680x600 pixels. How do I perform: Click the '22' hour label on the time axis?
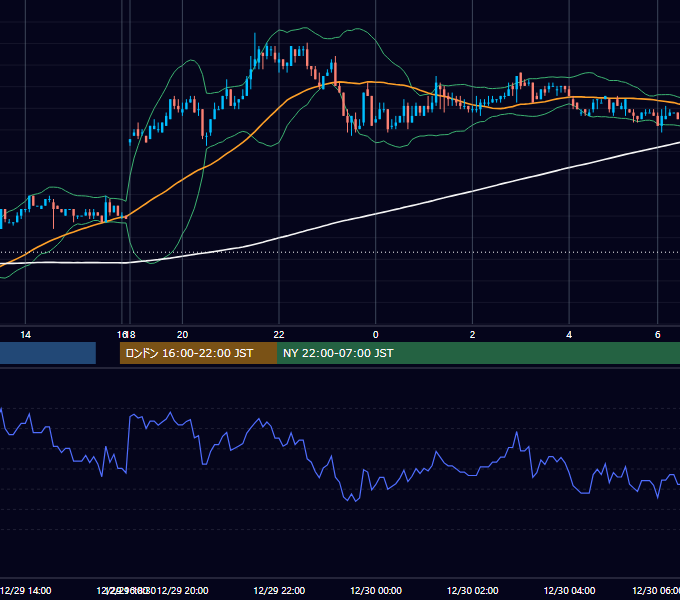coord(279,335)
